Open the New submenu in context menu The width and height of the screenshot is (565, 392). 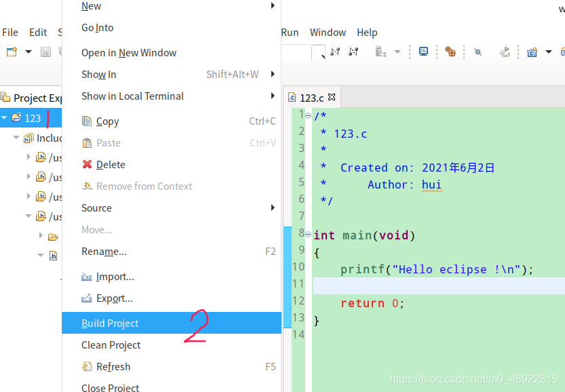pos(172,5)
